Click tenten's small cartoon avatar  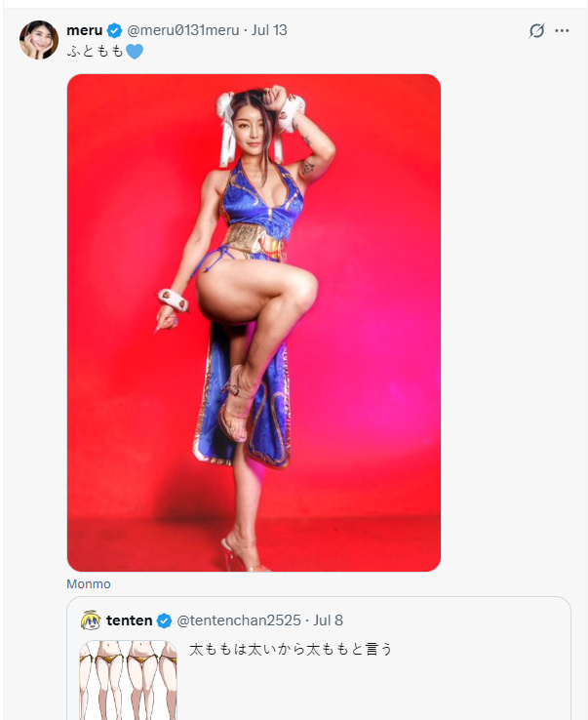[91, 620]
